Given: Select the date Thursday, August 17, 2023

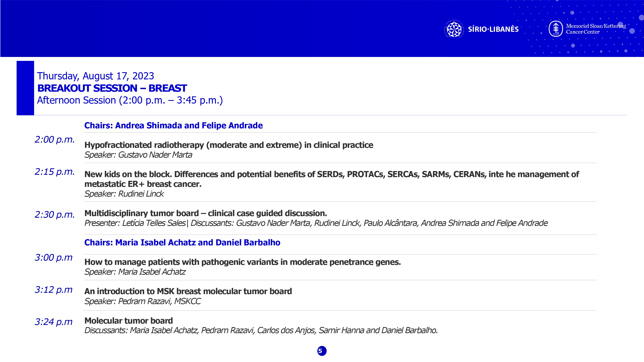Looking at the screenshot, I should click(x=95, y=76).
